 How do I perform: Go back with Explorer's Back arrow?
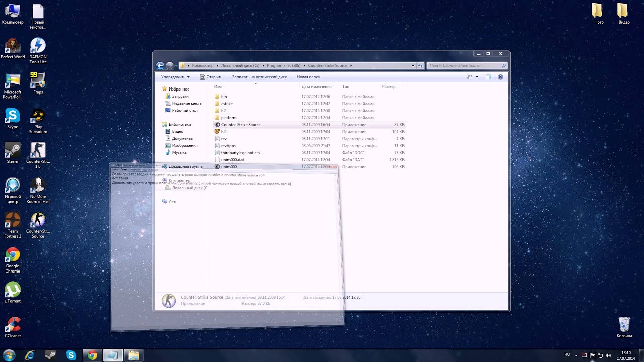click(160, 65)
